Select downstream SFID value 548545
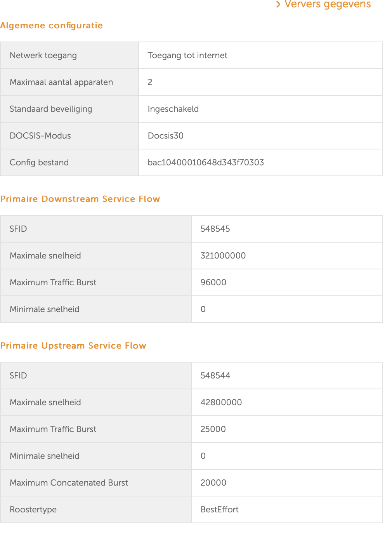392x538 pixels. 215,229
